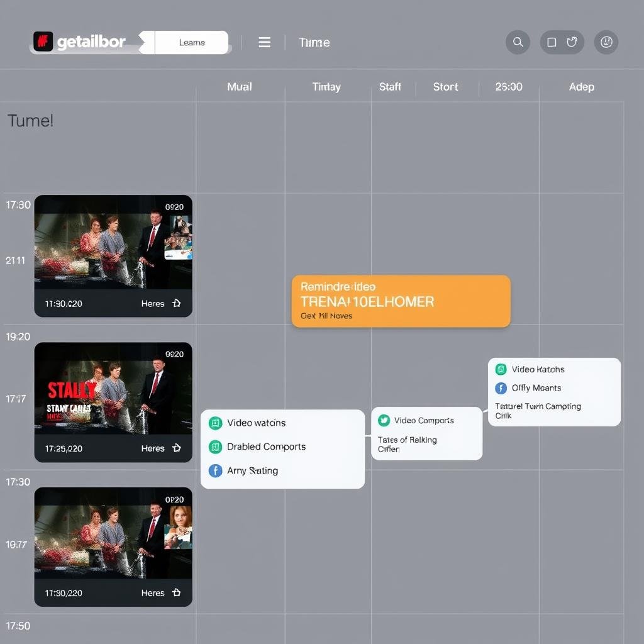Click the getailbor logo icon
Screen dimensions: 644x644
click(44, 42)
